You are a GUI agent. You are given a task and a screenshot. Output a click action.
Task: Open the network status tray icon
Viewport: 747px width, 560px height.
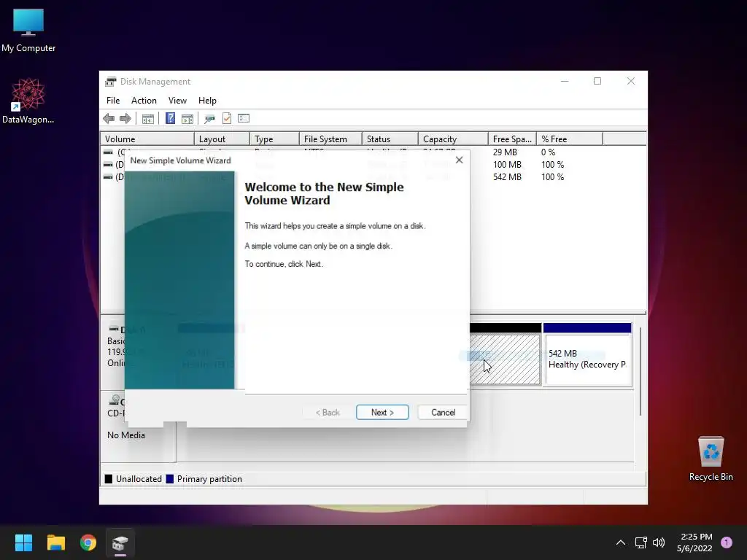tap(640, 542)
